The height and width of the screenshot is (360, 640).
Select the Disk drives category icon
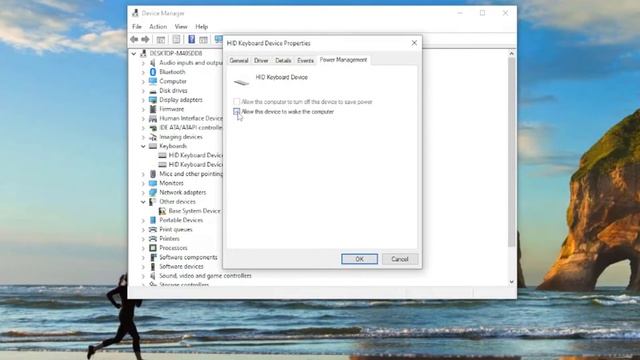pyautogui.click(x=153, y=91)
